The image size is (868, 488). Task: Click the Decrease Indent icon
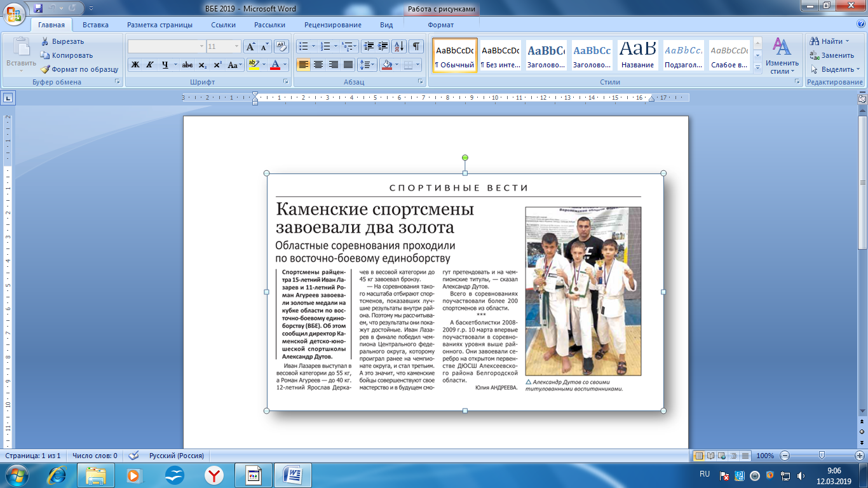click(x=368, y=46)
